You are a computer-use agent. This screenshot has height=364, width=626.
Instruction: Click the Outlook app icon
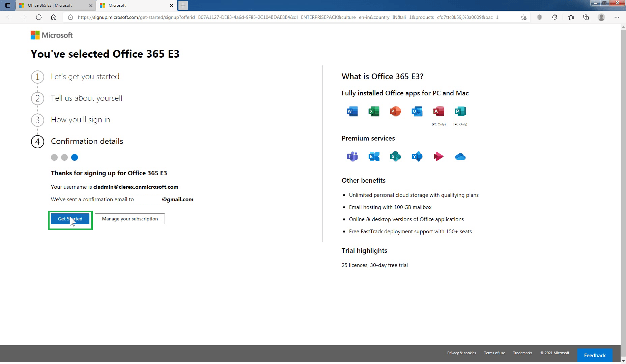coord(417,111)
